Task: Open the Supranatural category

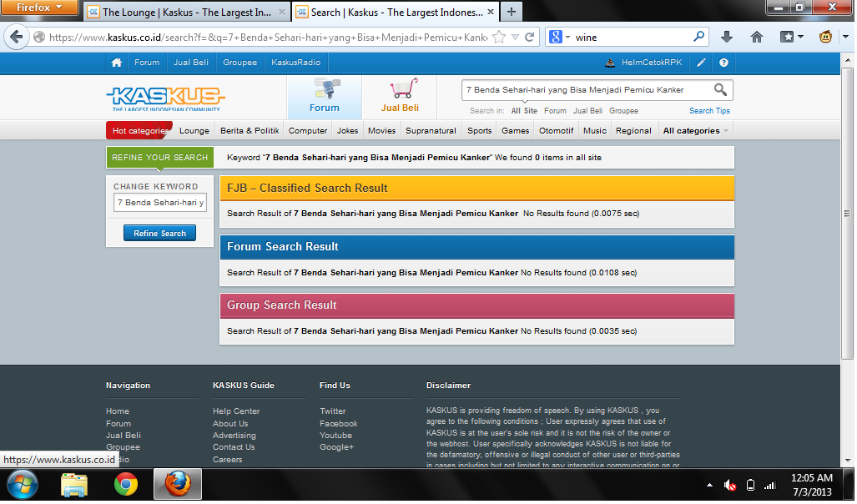Action: pyautogui.click(x=431, y=131)
